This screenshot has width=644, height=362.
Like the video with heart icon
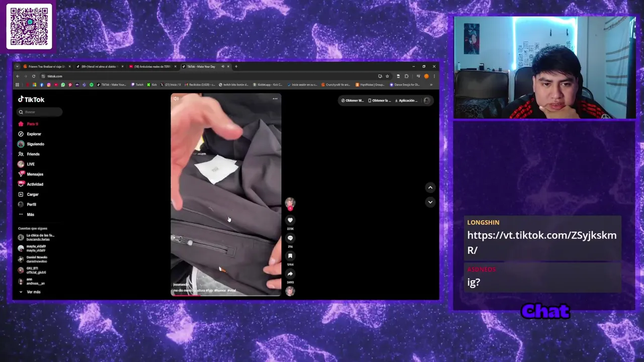(x=290, y=220)
